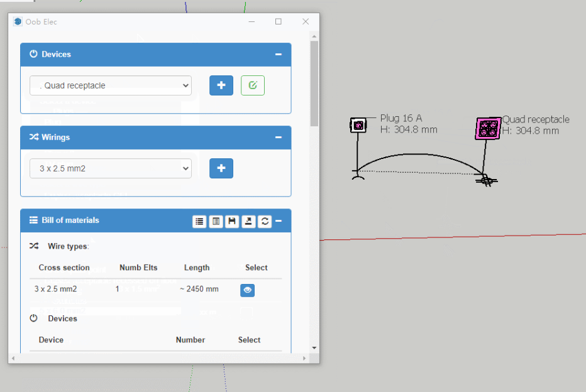
Task: Export the bill of materials
Action: click(x=248, y=221)
